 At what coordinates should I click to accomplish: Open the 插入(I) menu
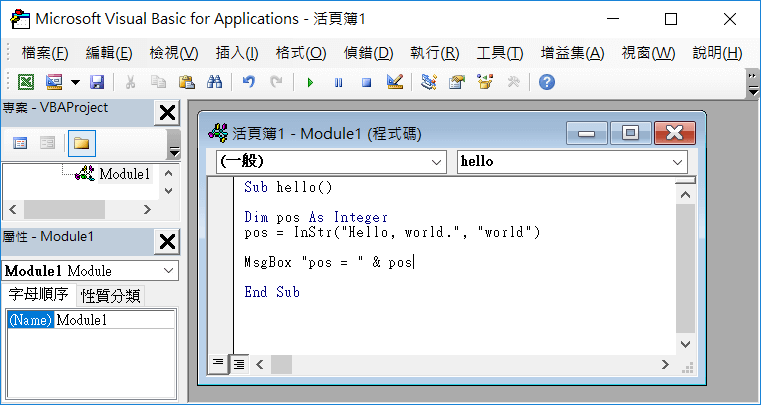(x=237, y=53)
